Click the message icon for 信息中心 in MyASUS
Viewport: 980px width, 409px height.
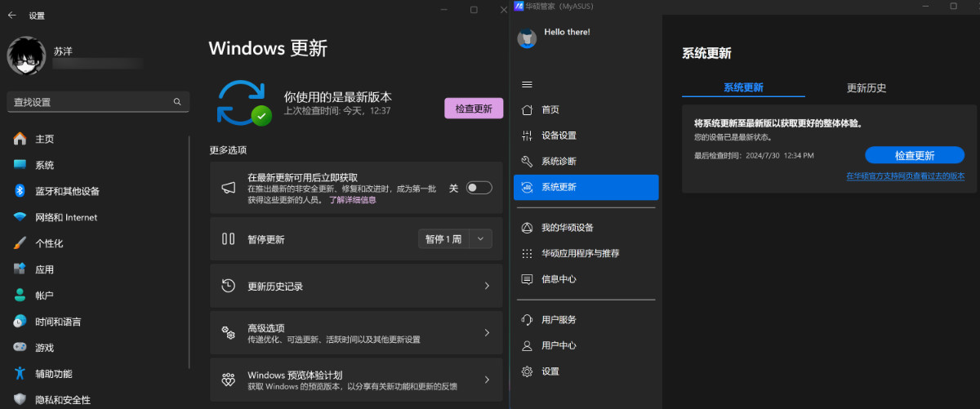click(x=527, y=279)
